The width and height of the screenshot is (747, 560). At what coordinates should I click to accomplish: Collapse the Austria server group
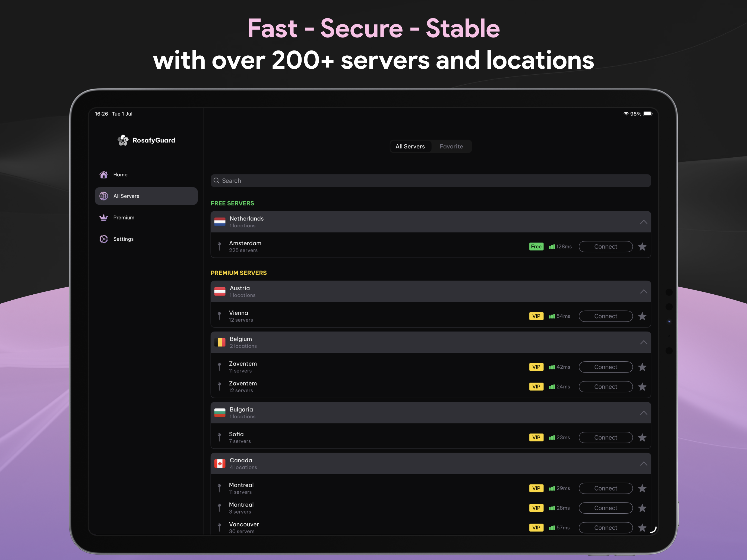click(644, 291)
